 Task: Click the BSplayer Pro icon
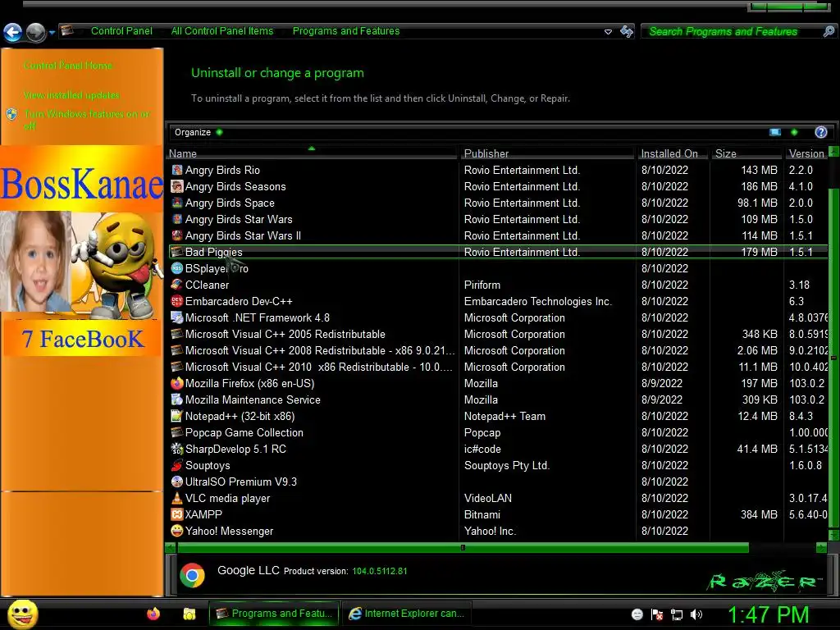coord(177,268)
